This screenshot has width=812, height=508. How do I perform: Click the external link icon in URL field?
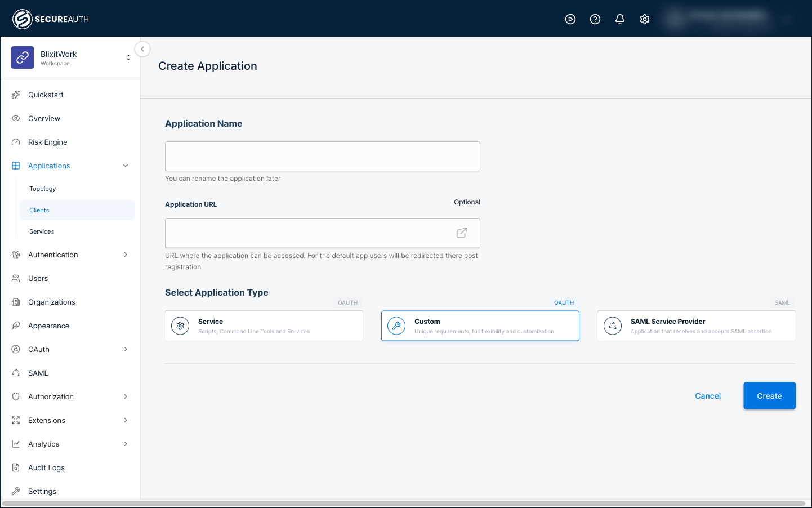click(x=462, y=233)
